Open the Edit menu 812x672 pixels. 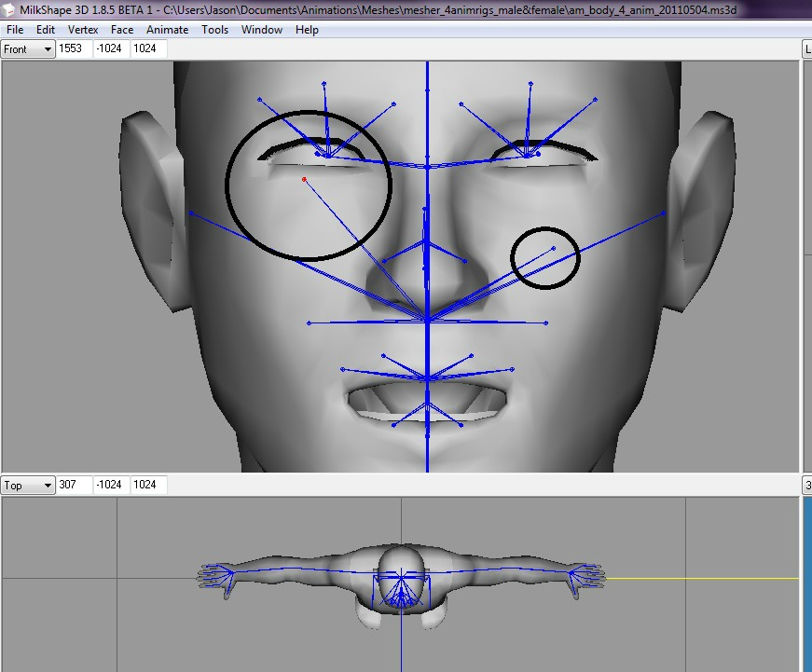coord(45,29)
